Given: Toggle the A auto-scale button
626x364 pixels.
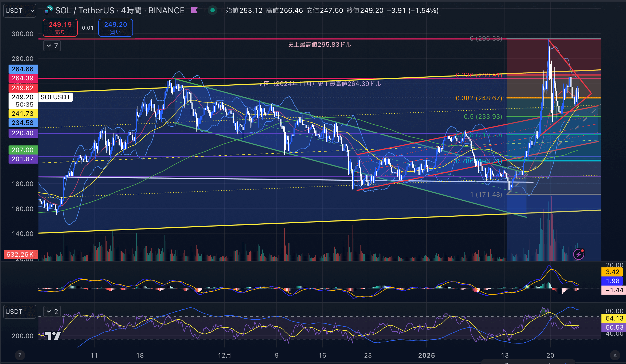Looking at the screenshot, I should [615, 355].
